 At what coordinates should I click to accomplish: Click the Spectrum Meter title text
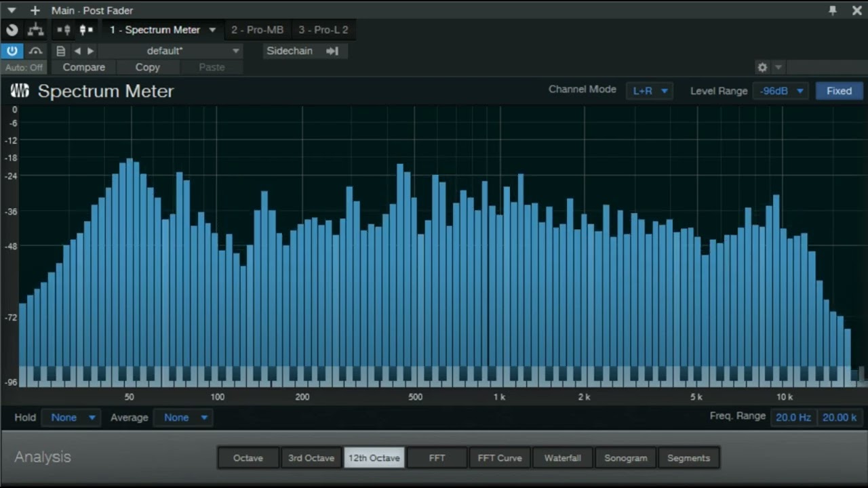click(106, 91)
